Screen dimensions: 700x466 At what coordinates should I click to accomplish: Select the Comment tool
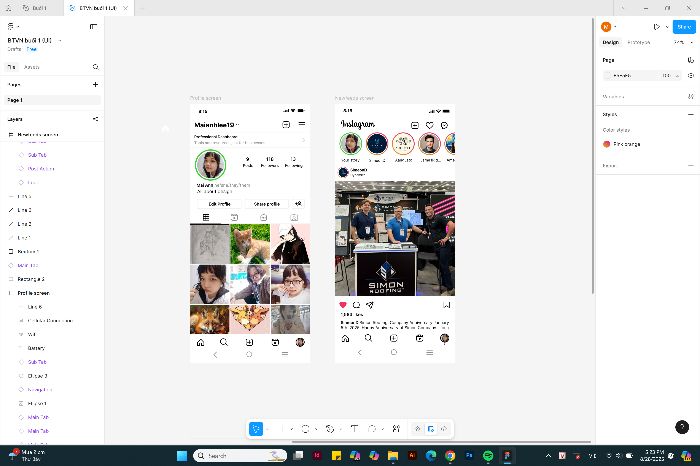click(x=371, y=429)
